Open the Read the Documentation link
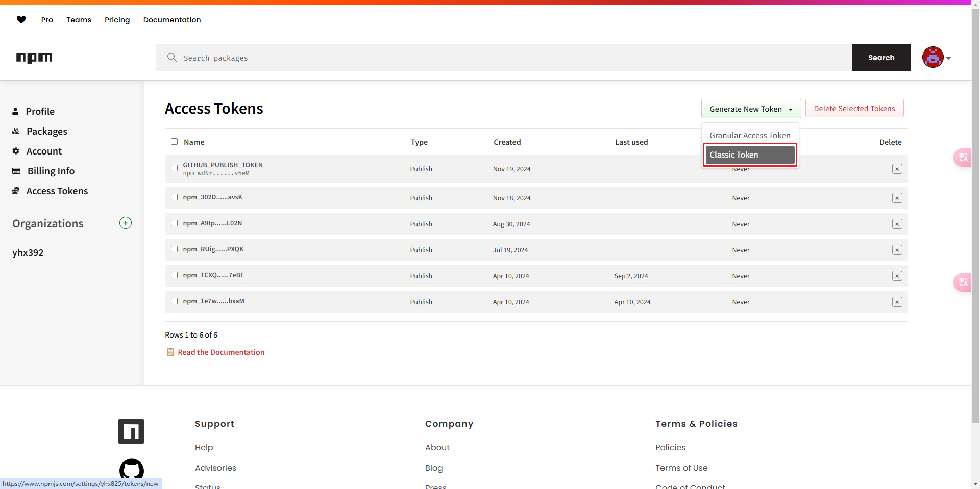980x489 pixels. tap(220, 352)
